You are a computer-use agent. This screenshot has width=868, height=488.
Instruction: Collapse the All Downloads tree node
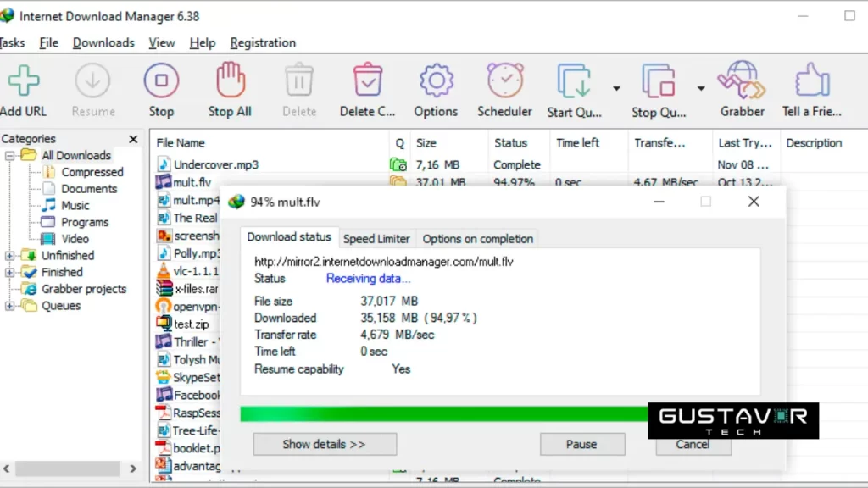click(x=10, y=156)
